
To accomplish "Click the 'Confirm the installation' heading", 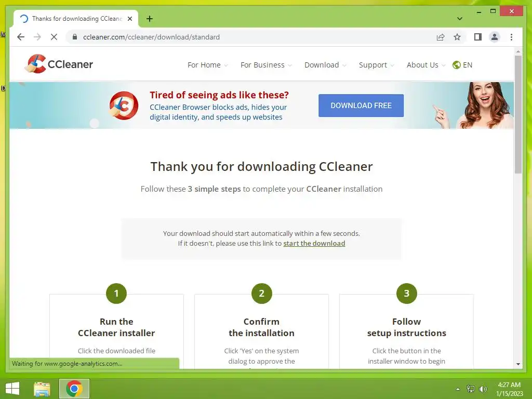I will (262, 327).
